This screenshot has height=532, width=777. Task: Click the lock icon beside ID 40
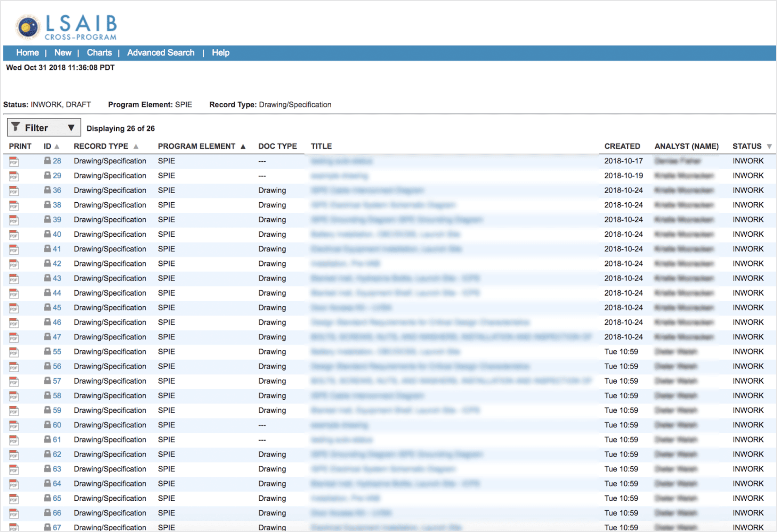click(47, 234)
